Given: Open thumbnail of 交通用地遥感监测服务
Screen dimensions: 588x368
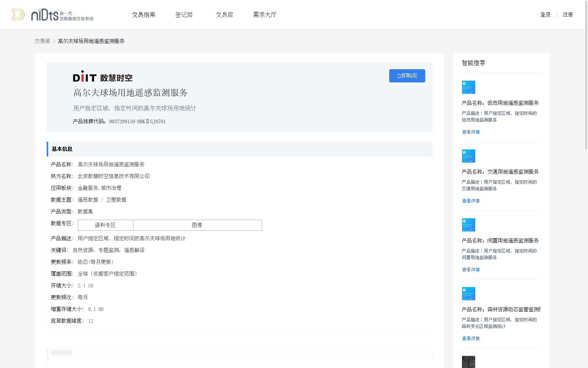Looking at the screenshot, I should 469,156.
